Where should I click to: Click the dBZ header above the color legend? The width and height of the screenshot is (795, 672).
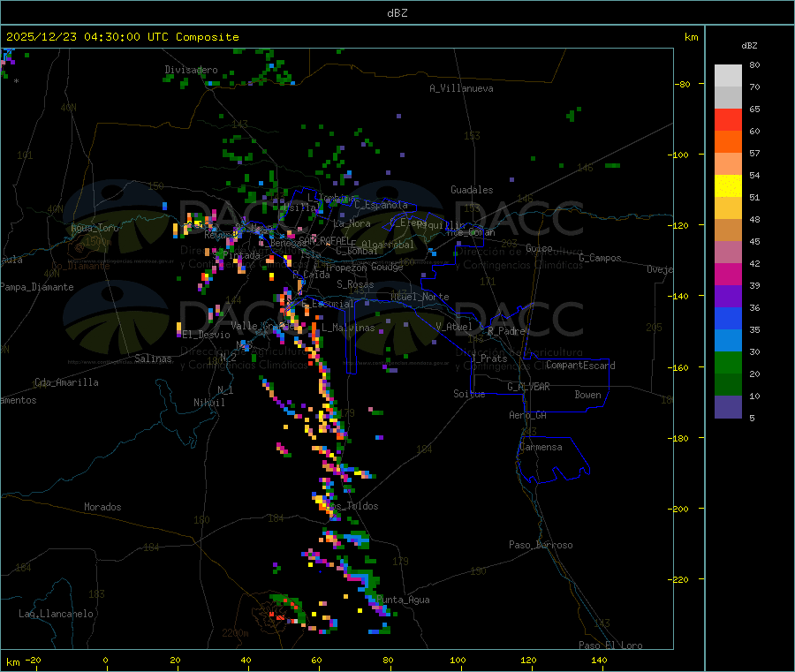[x=749, y=46]
